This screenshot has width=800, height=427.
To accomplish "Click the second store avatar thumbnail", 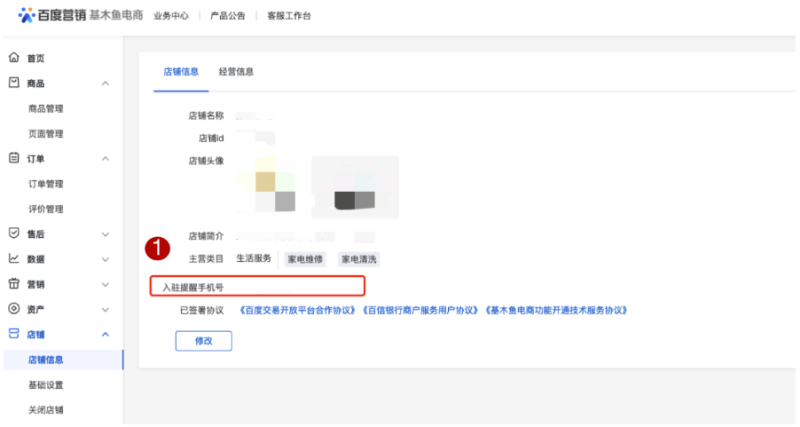I will pyautogui.click(x=355, y=187).
